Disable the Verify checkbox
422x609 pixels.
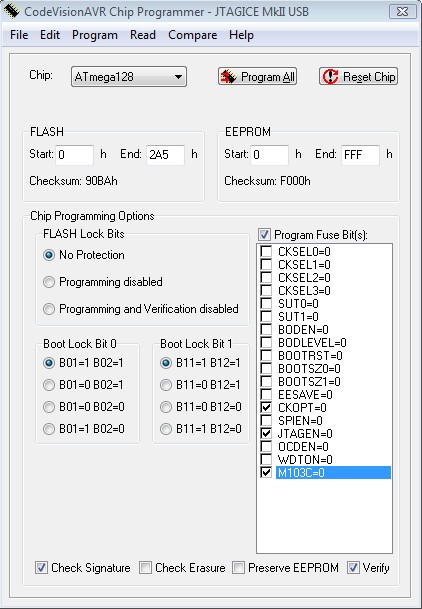tap(353, 567)
